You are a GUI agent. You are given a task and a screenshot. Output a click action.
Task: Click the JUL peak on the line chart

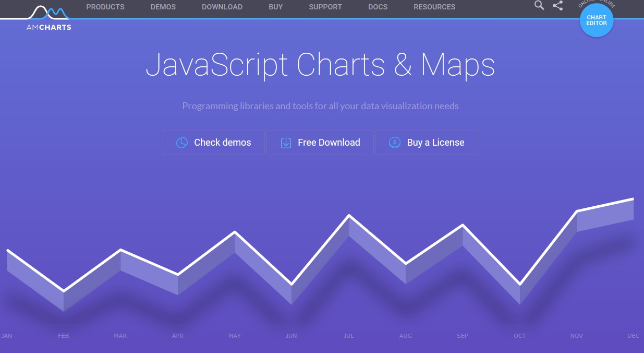349,216
